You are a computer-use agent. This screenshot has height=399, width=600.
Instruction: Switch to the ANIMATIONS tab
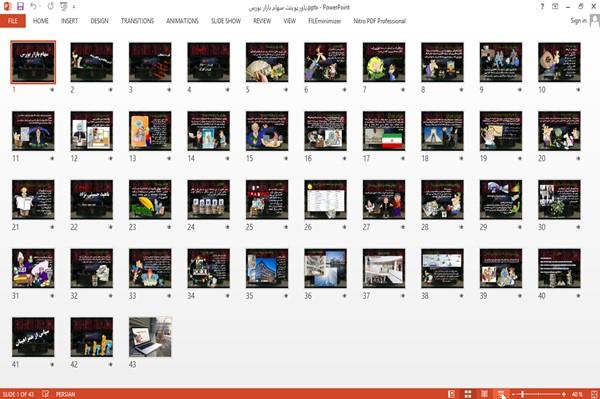tap(182, 21)
